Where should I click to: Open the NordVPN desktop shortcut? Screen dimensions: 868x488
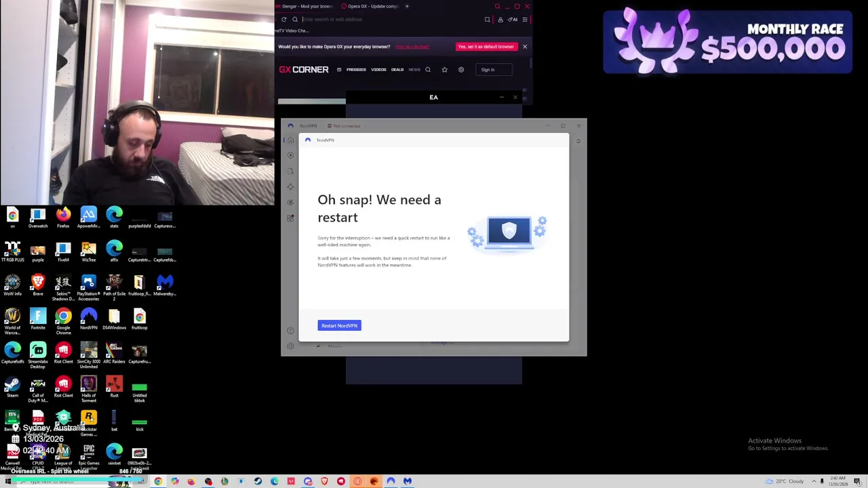tap(89, 320)
